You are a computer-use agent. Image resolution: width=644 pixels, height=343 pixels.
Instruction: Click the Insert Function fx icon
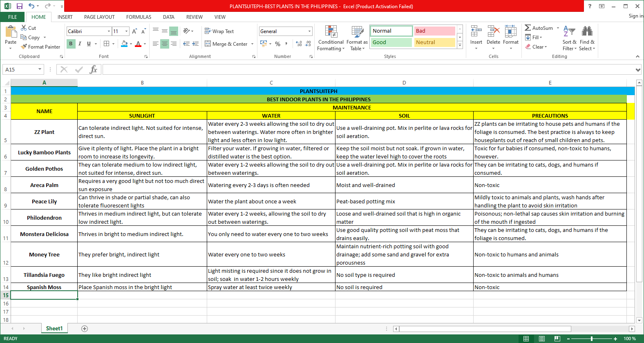94,69
